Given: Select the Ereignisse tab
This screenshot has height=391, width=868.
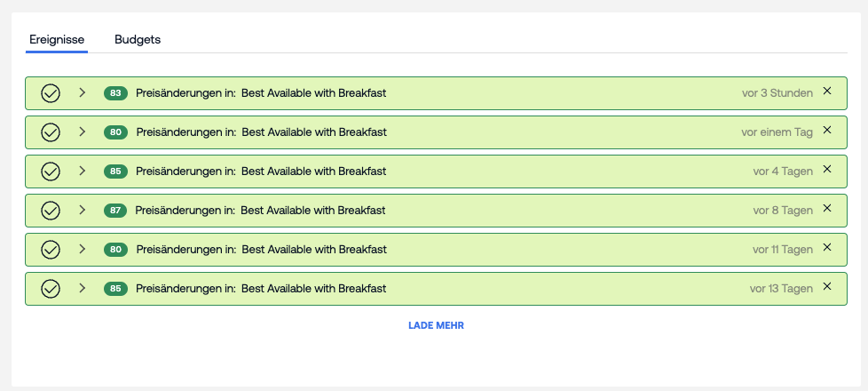Looking at the screenshot, I should tap(57, 39).
